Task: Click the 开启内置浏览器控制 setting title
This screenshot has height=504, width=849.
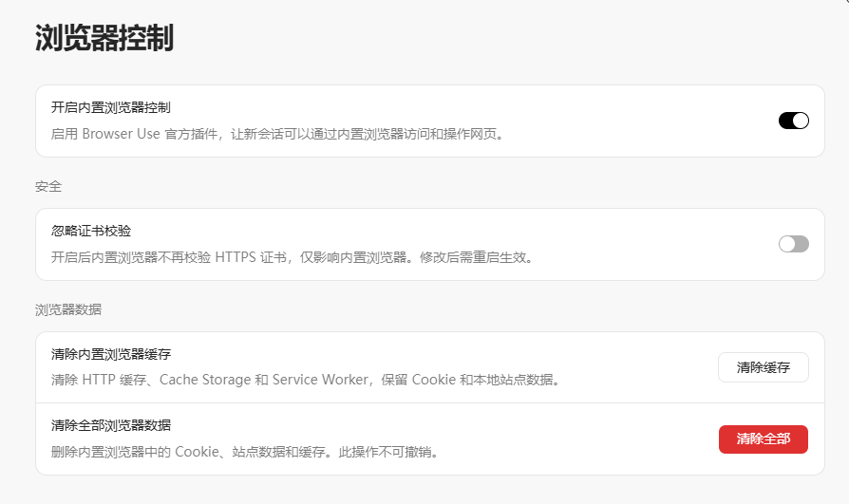Action: pos(111,107)
